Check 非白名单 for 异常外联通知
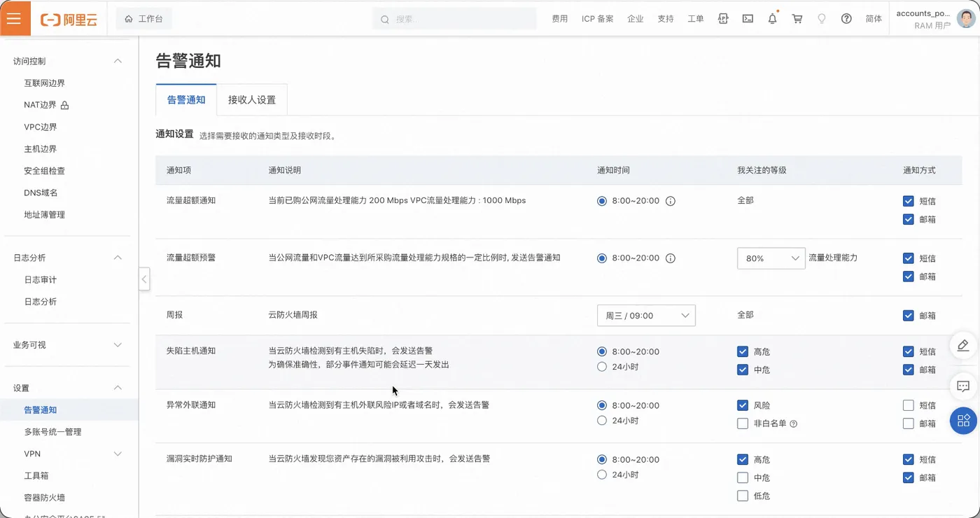The height and width of the screenshot is (518, 980). [743, 423]
